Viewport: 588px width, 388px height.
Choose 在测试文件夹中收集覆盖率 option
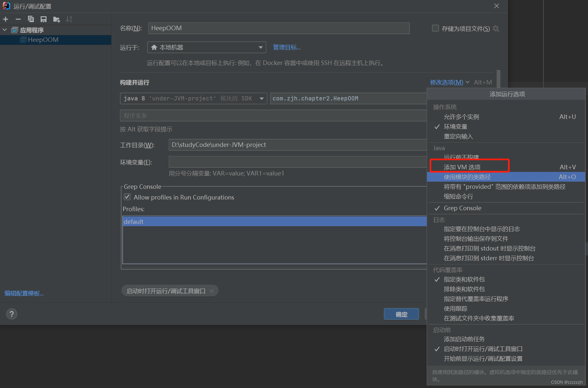506,318
